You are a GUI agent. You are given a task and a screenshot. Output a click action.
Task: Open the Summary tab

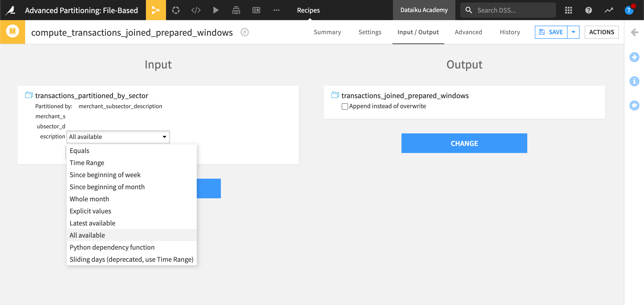click(x=327, y=32)
